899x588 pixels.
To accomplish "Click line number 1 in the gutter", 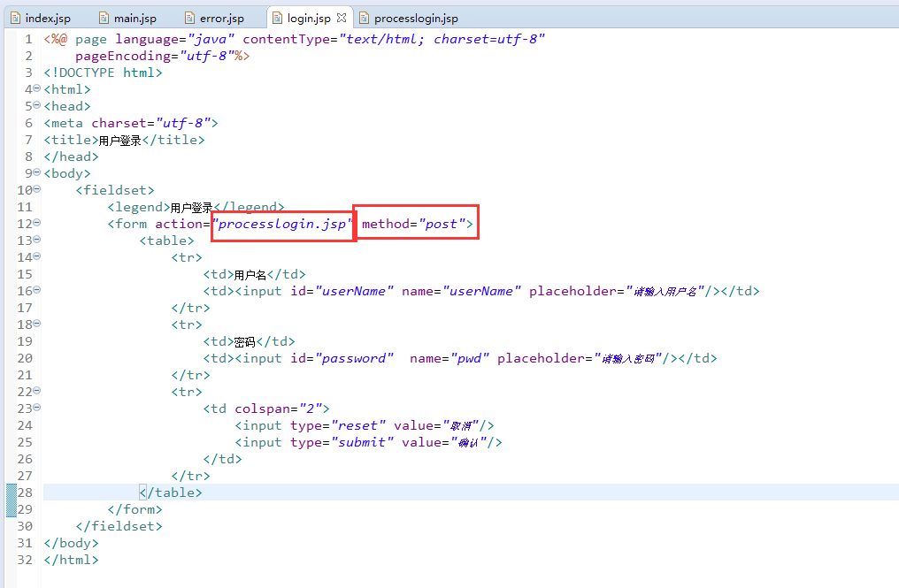I will 28,39.
